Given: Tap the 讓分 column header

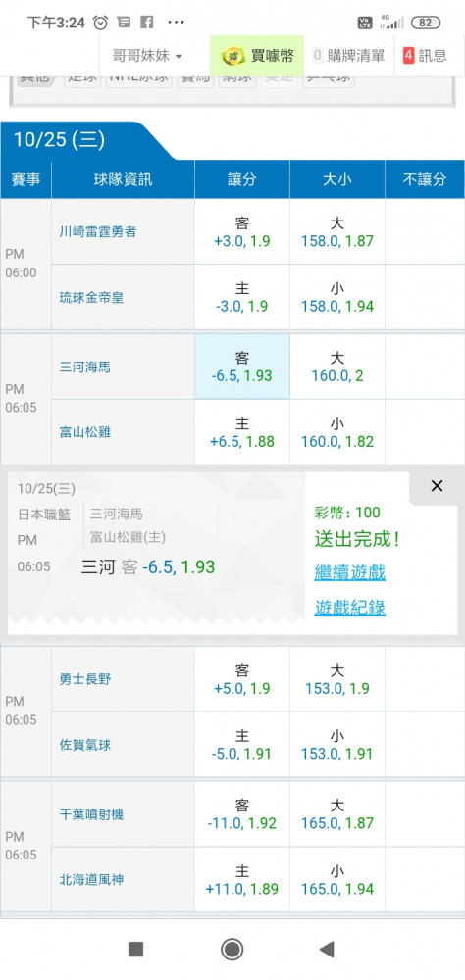Looking at the screenshot, I should (x=242, y=180).
